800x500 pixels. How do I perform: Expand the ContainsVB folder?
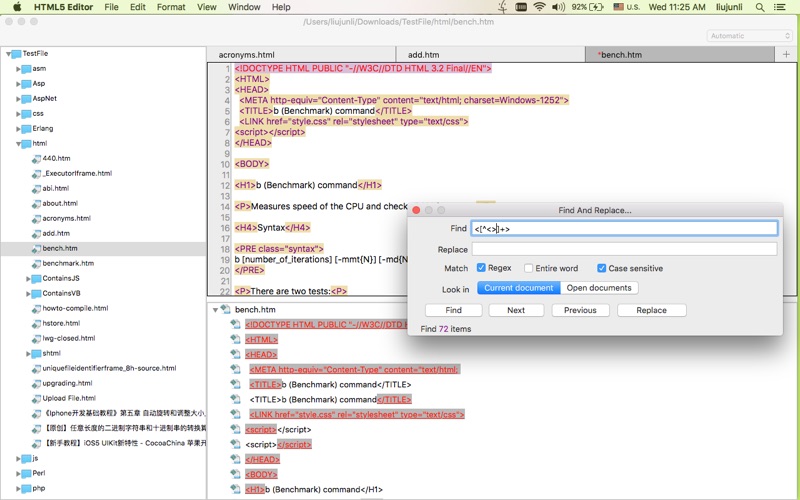(x=28, y=293)
